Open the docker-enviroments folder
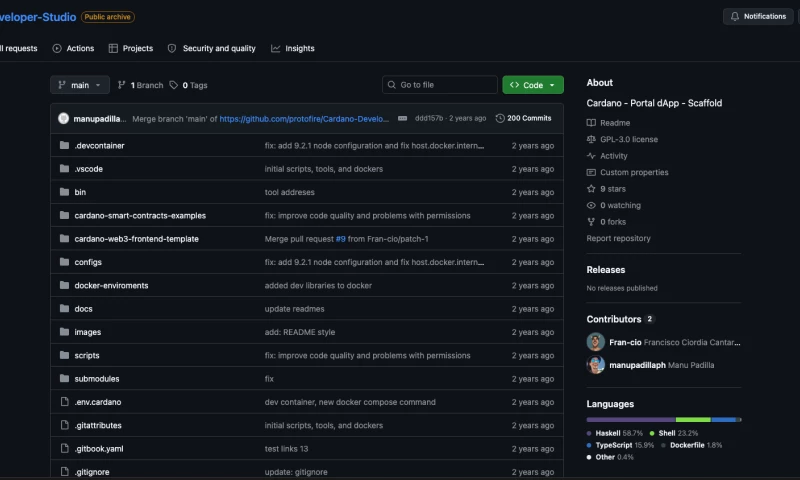 (x=111, y=286)
